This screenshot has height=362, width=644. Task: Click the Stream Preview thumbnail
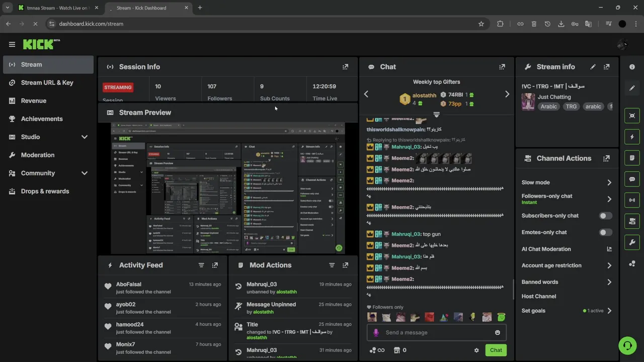click(x=227, y=188)
